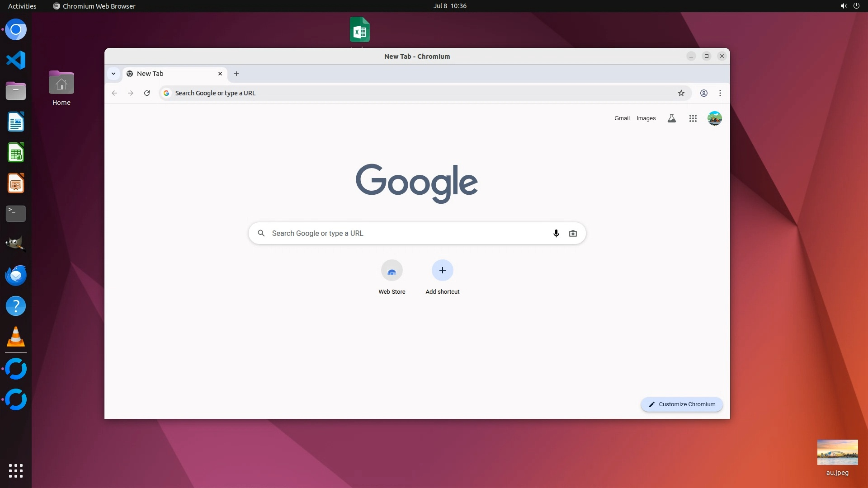Screen dimensions: 868x488
Task: Reload the current page
Action: pyautogui.click(x=147, y=93)
